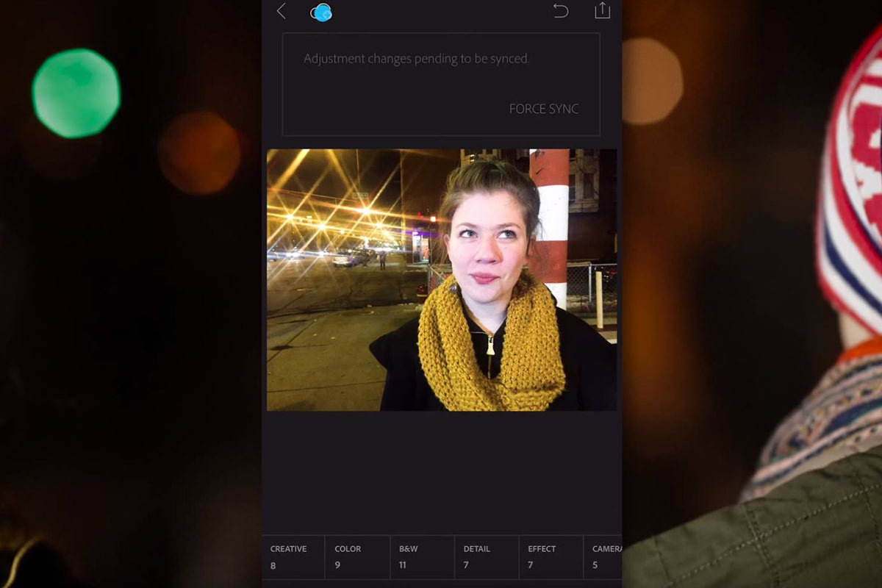Select the Color presets tab
The height and width of the screenshot is (588, 882).
(348, 548)
